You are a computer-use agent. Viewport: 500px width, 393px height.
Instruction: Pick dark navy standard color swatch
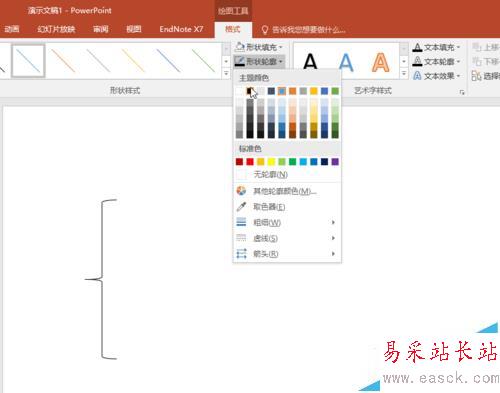pyautogui.click(x=325, y=162)
